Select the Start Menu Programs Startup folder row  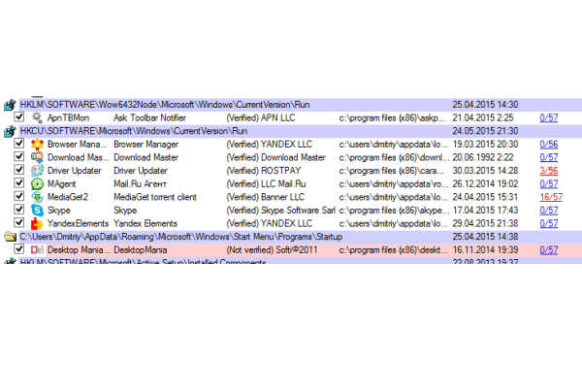pyautogui.click(x=301, y=237)
